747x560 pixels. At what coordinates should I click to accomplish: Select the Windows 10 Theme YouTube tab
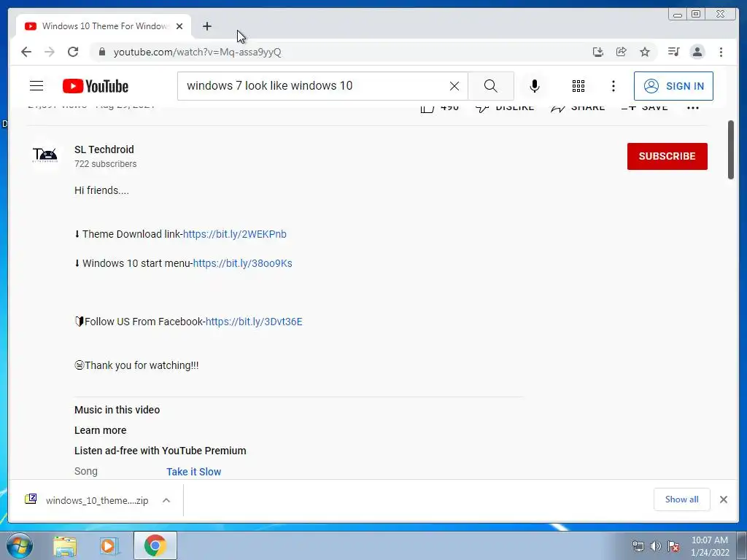click(x=104, y=26)
